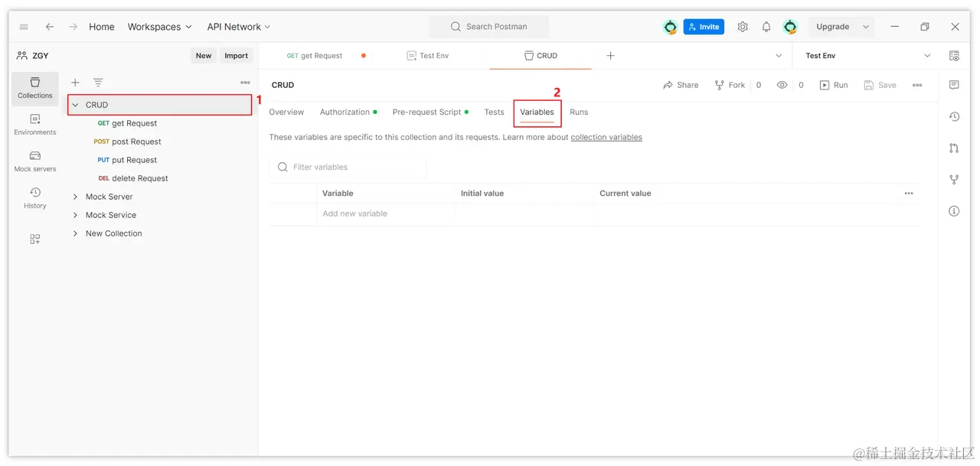980x466 pixels.
Task: Open forks icon in right sidebar
Action: tap(954, 180)
